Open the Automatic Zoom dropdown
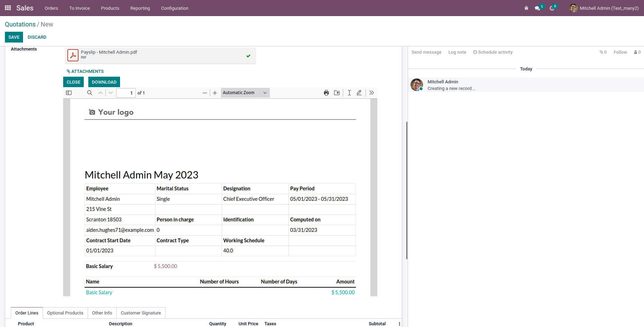The image size is (644, 327). click(x=245, y=93)
